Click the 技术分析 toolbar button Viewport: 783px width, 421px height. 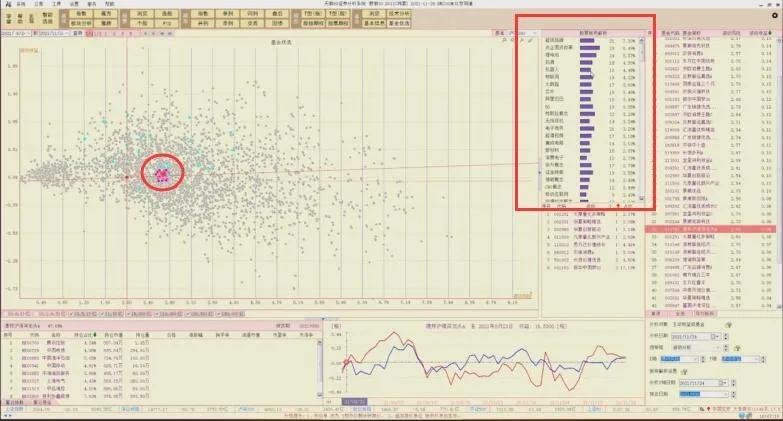[398, 13]
